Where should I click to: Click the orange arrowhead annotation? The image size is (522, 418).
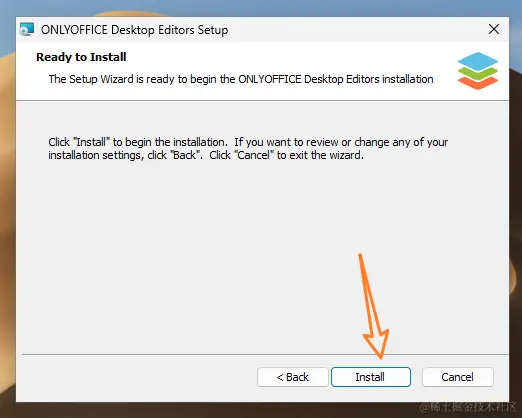[x=377, y=343]
